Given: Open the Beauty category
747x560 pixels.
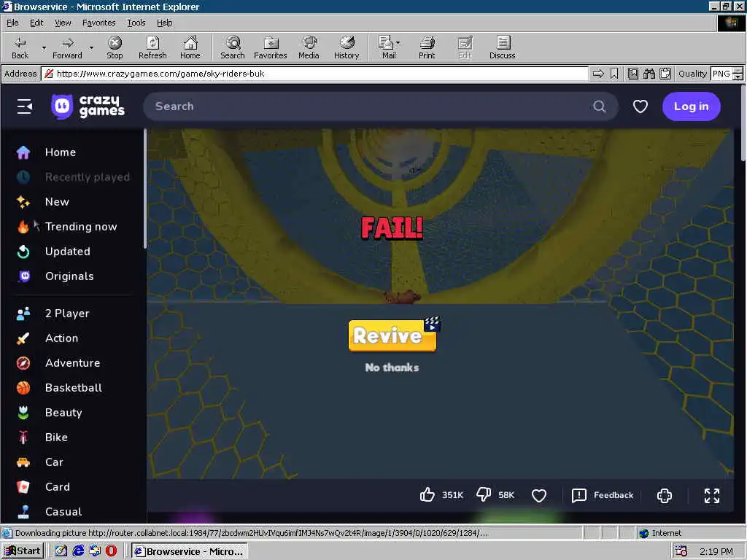Looking at the screenshot, I should tap(63, 412).
